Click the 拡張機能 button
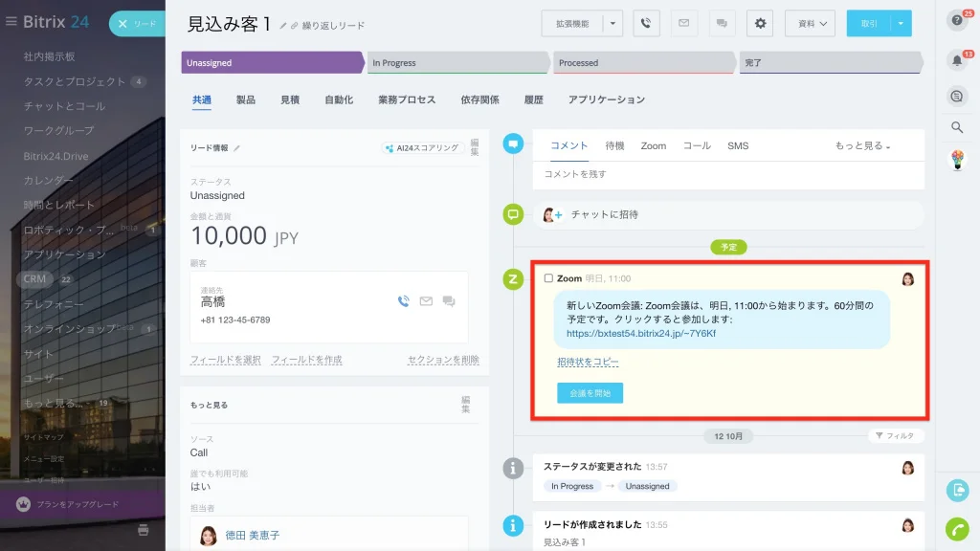The height and width of the screenshot is (551, 980). point(572,24)
